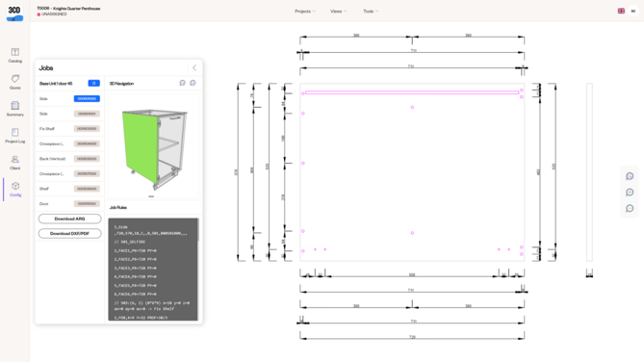Click the '6,FACE6,PX=720 PY=0' rule line
Viewport: 644px width, 362px height.
[x=135, y=295]
